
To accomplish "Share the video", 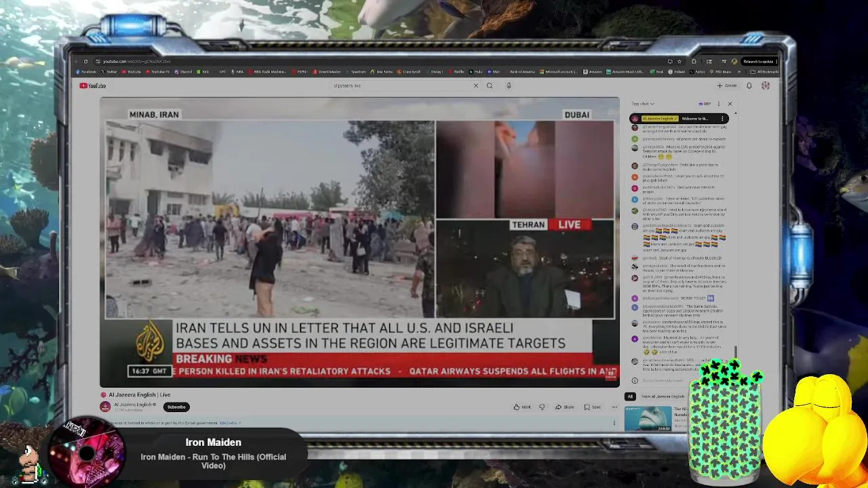I will pos(565,407).
